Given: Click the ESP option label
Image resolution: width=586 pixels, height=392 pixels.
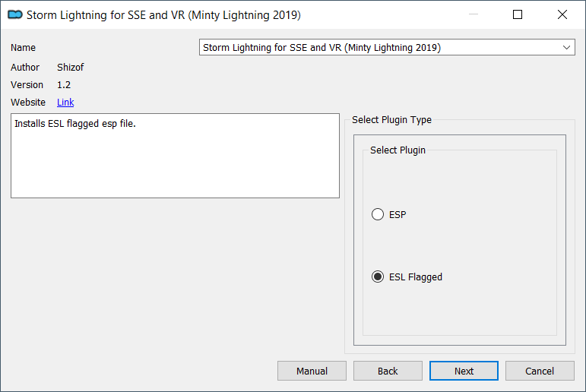Looking at the screenshot, I should coord(398,215).
